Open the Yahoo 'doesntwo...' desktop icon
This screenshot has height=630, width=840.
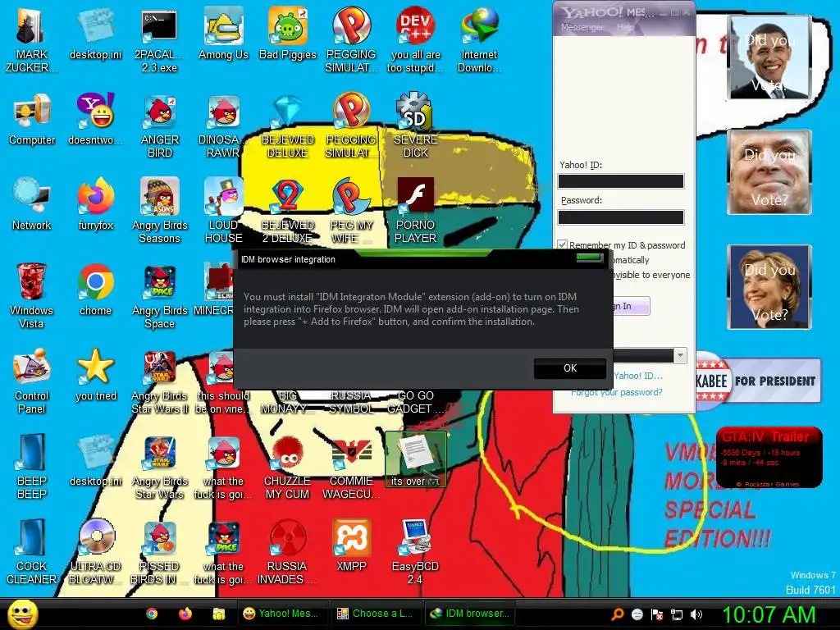(95, 119)
